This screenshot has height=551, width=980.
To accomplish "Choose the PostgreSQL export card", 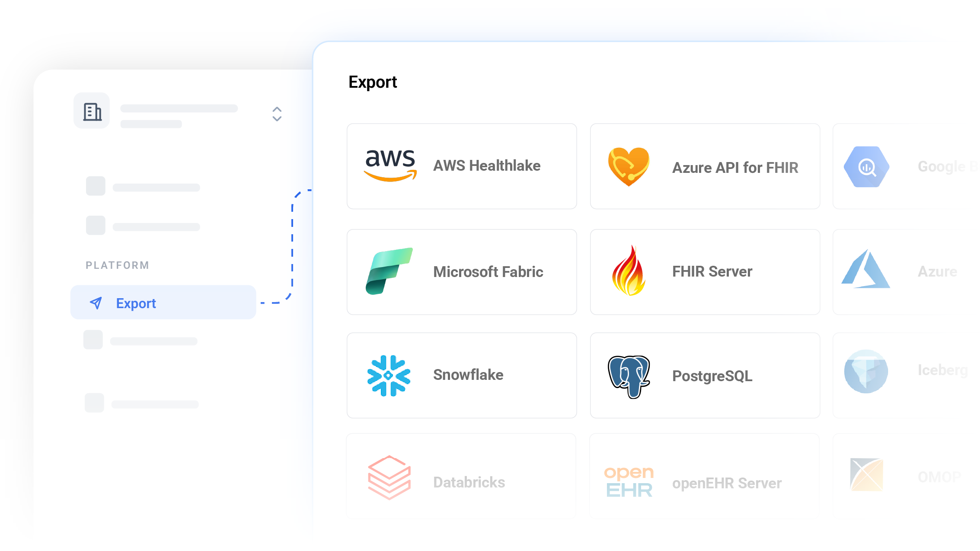I will (705, 375).
